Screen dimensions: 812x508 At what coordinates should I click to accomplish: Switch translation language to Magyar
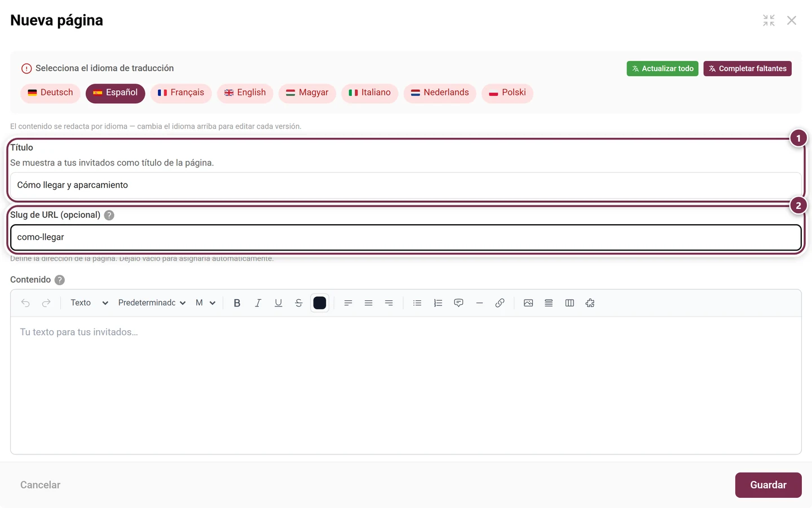(307, 93)
